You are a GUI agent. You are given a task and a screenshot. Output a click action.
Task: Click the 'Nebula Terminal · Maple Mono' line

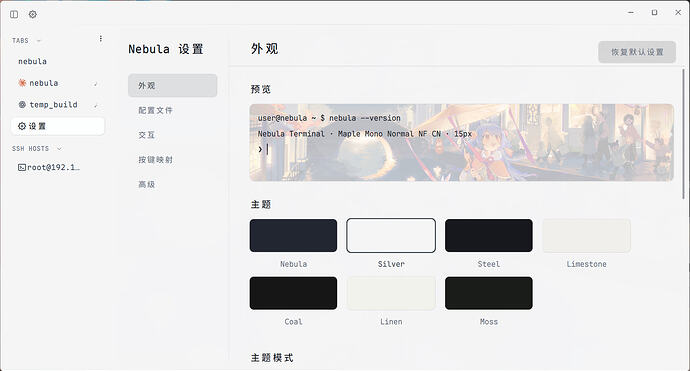(365, 134)
